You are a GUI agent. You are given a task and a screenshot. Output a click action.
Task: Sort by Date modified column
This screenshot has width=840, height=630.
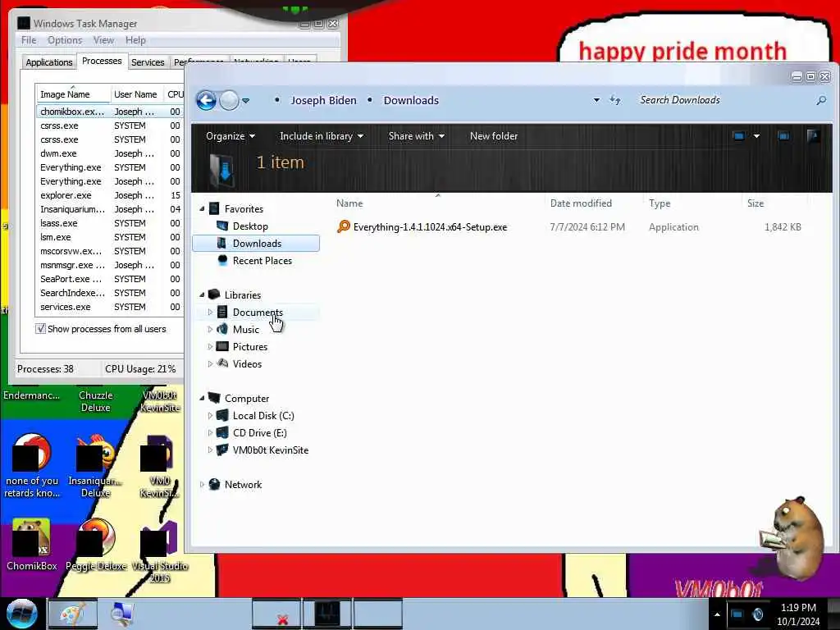(581, 203)
